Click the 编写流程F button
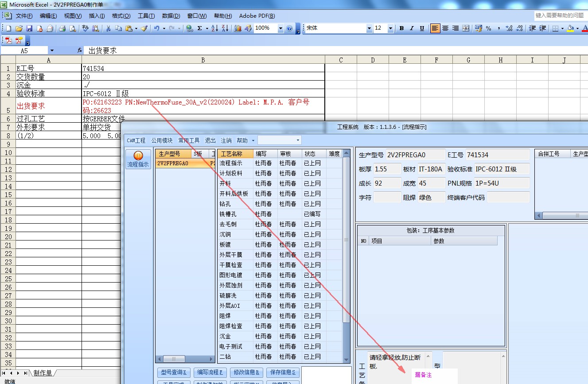Viewport: 588px width, 384px height. (210, 372)
